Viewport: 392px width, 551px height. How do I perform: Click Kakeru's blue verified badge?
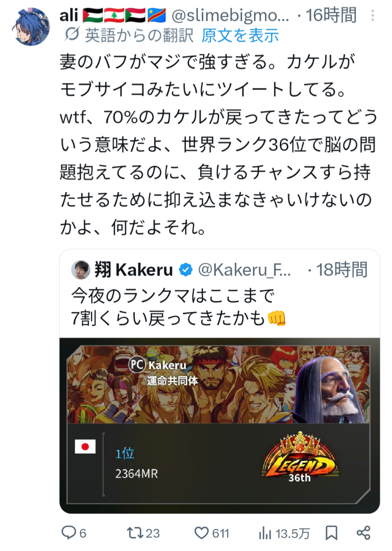pyautogui.click(x=185, y=270)
